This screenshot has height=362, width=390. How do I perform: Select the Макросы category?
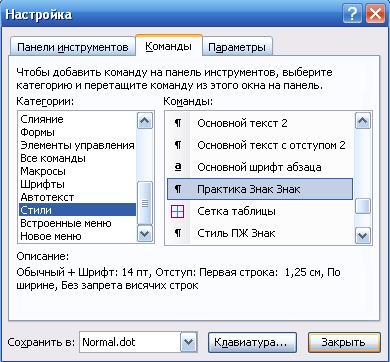pyautogui.click(x=77, y=171)
